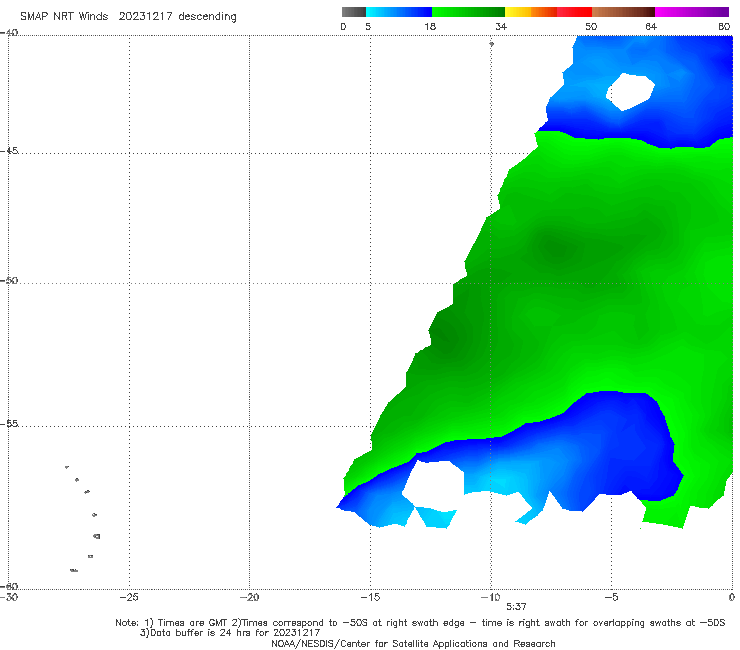Click the green 18-34 segment of colorbar
740x650 pixels.
[468, 12]
